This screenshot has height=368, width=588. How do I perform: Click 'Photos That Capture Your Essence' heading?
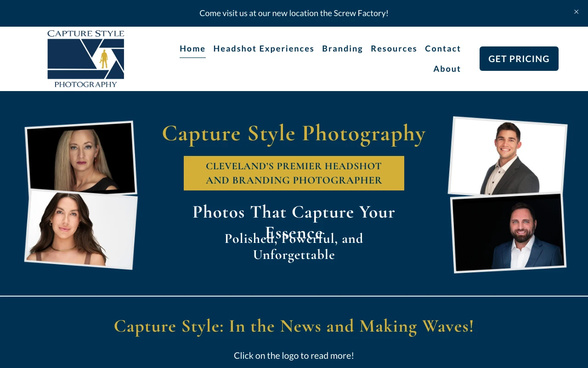(x=294, y=222)
